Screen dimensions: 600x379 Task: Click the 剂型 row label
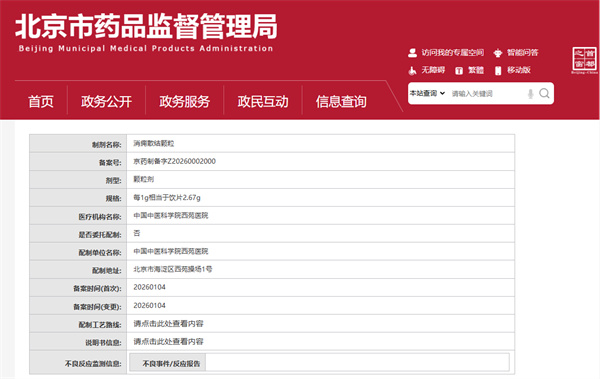coord(114,180)
